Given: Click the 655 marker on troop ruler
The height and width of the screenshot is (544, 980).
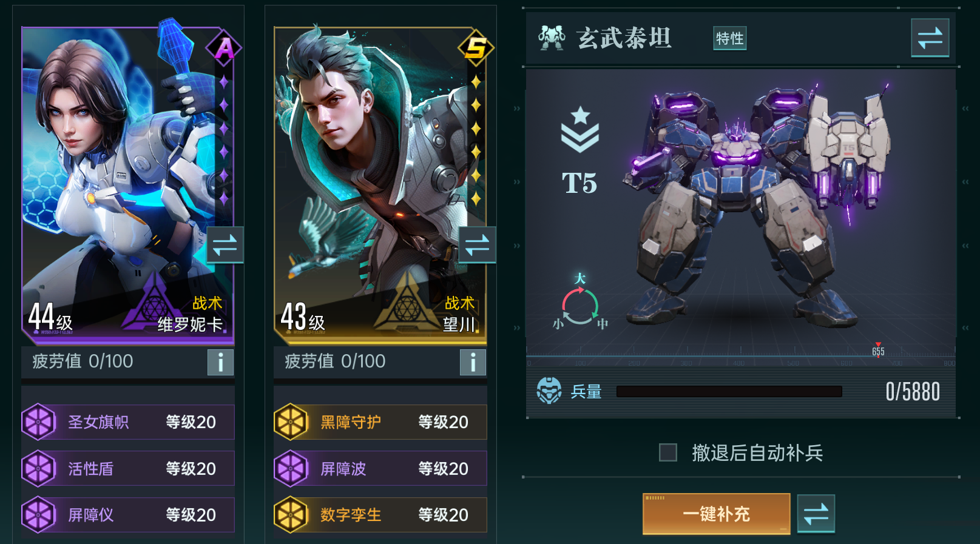Looking at the screenshot, I should (x=878, y=349).
